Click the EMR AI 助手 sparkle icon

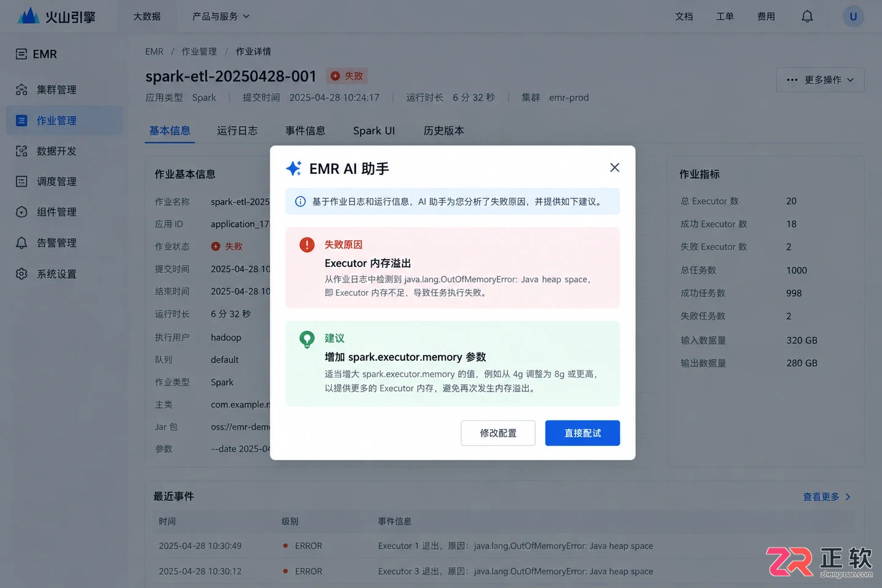click(x=293, y=168)
